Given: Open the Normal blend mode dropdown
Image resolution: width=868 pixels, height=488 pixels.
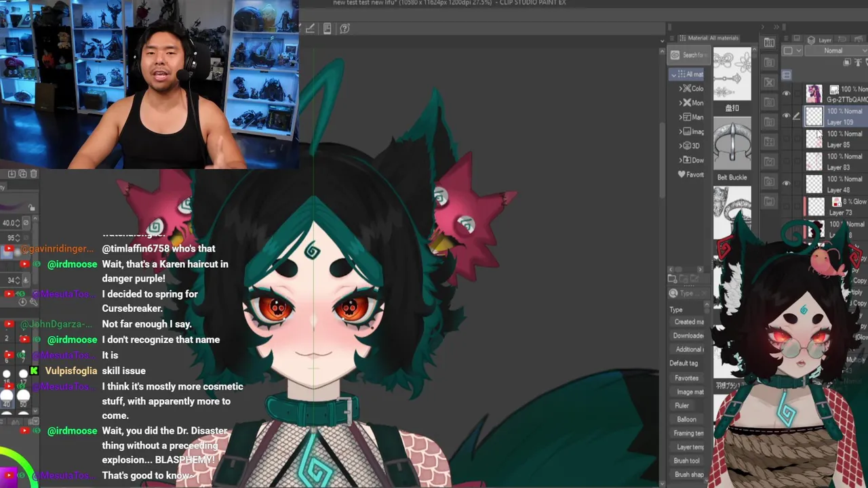Looking at the screenshot, I should 836,51.
